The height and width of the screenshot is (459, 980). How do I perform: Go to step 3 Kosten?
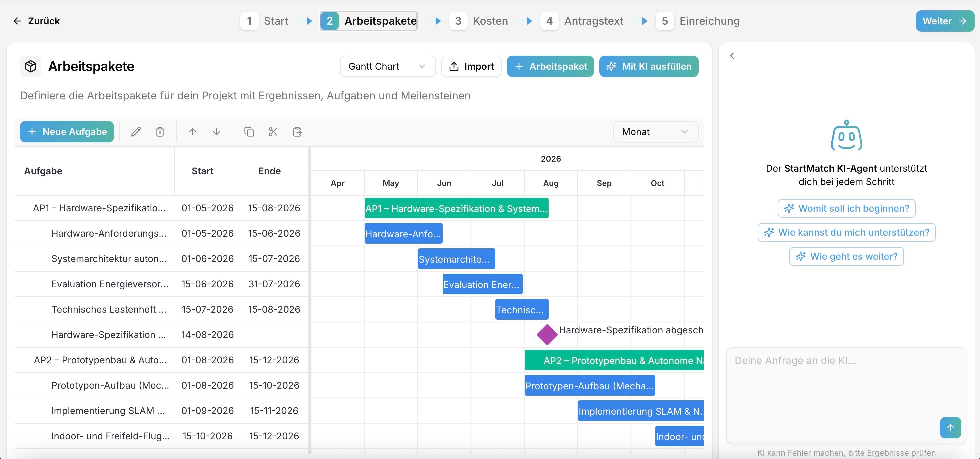tap(478, 21)
